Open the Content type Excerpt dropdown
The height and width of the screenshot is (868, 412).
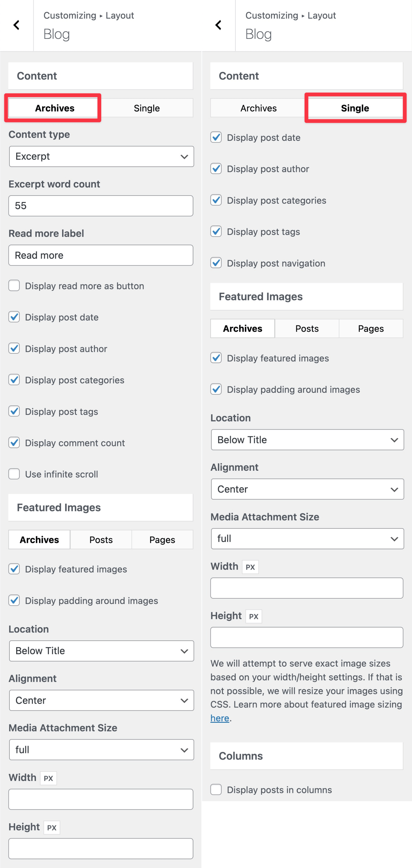pyautogui.click(x=102, y=156)
